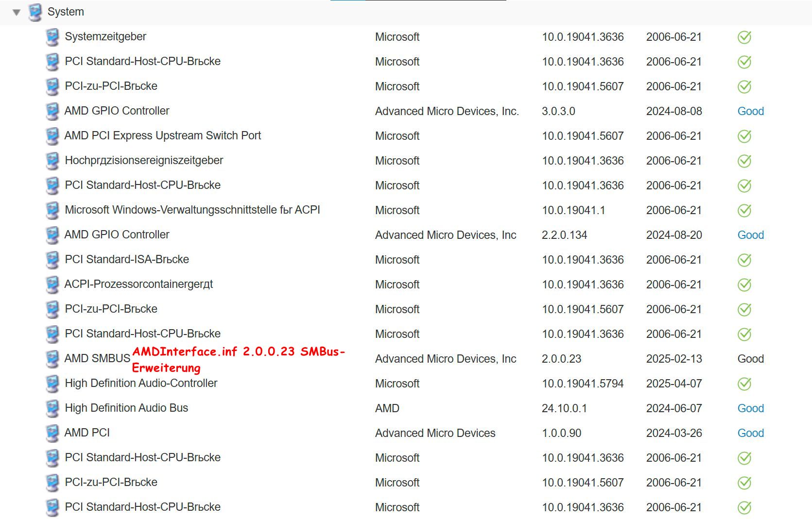Click version number 24.10.0.1
812x519 pixels.
(x=564, y=408)
